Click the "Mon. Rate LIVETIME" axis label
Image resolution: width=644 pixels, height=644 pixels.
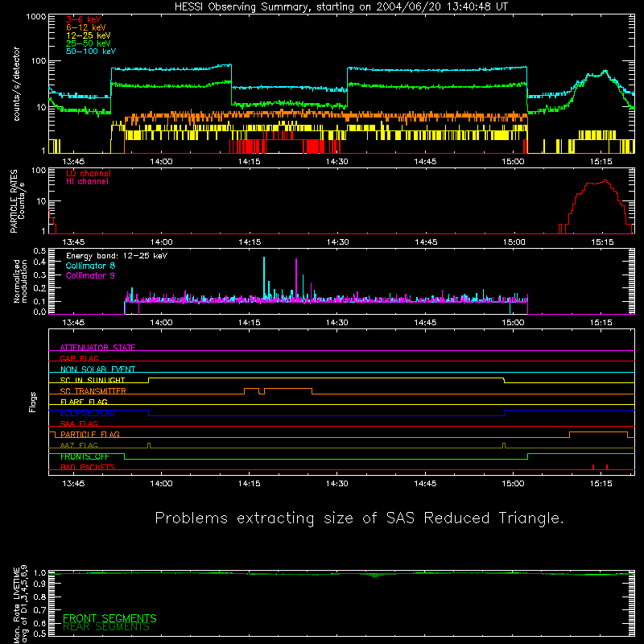click(16, 605)
